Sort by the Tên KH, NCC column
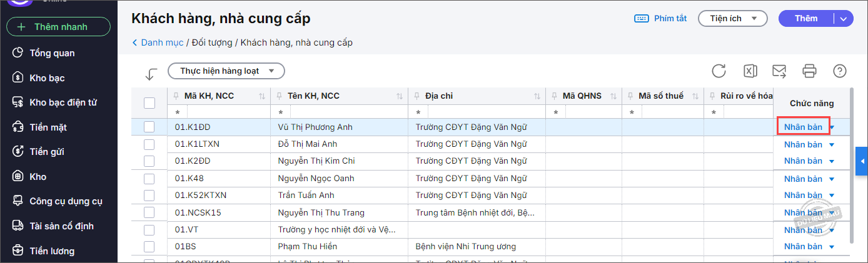Screen dimensions: 868x263 coord(399,96)
